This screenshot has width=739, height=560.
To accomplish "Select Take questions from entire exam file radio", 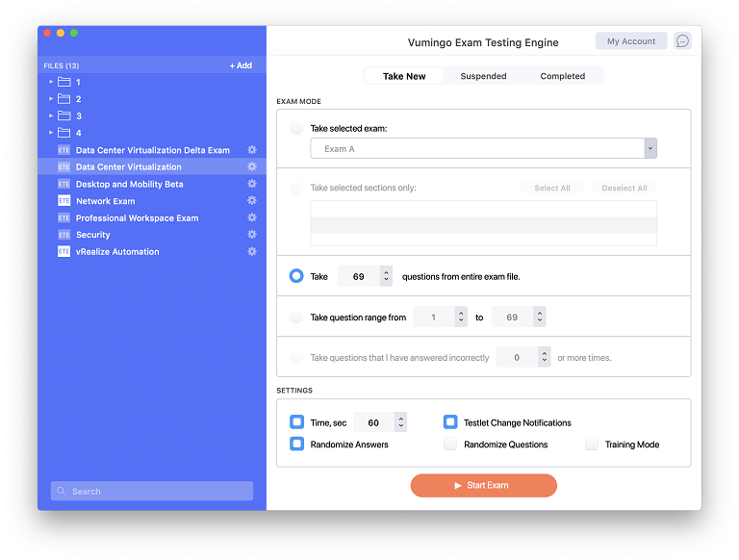I will pos(296,276).
